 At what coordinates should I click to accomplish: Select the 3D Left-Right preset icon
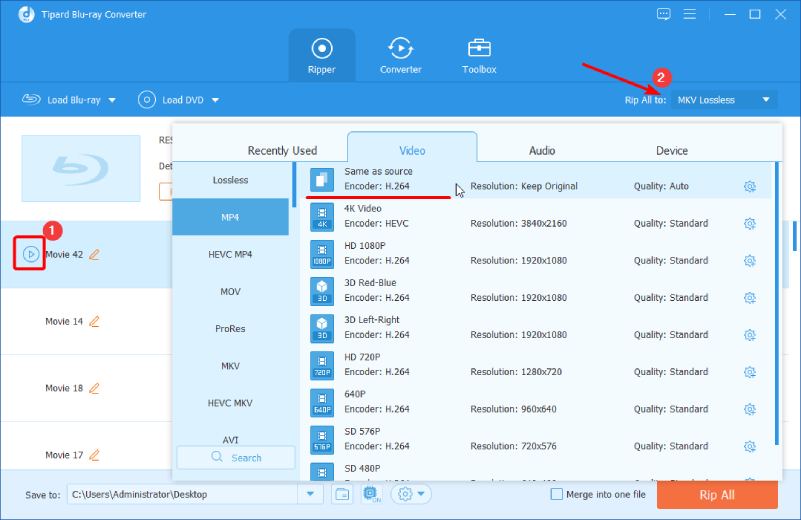tap(322, 328)
